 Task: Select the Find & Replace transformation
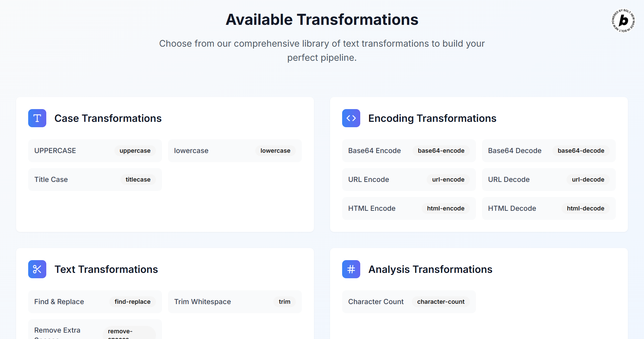pyautogui.click(x=95, y=301)
